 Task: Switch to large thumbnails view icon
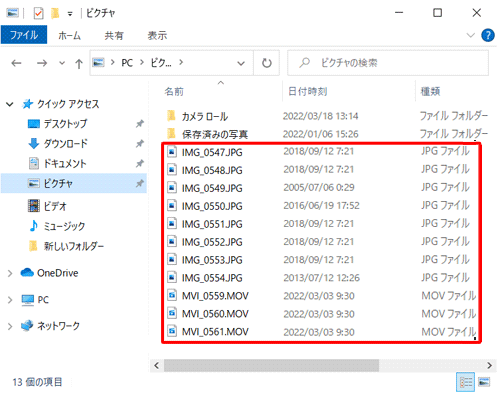(x=484, y=382)
